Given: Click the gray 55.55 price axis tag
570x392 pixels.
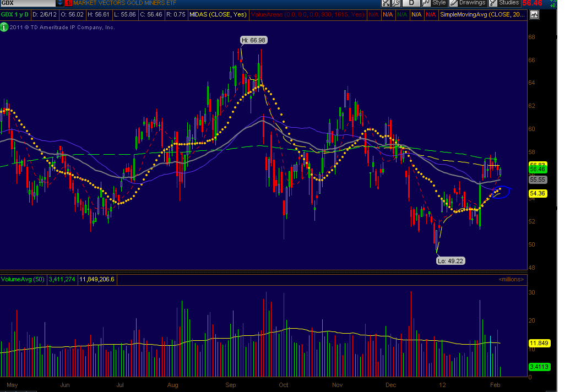Looking at the screenshot, I should pyautogui.click(x=538, y=179).
